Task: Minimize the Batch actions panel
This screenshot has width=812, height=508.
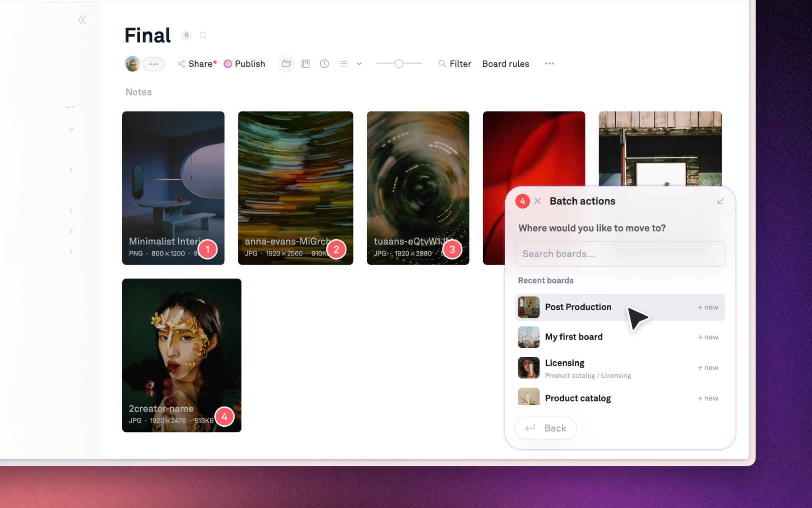Action: pyautogui.click(x=720, y=201)
